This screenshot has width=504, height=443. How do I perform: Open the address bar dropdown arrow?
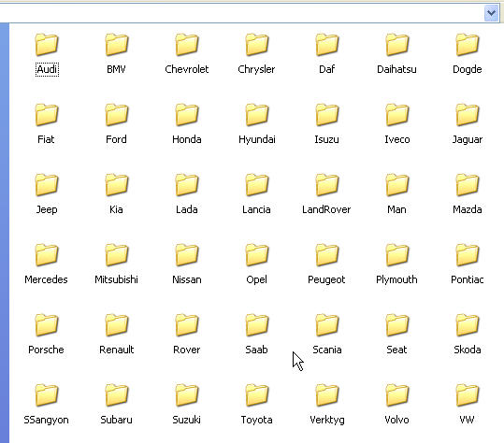[491, 13]
